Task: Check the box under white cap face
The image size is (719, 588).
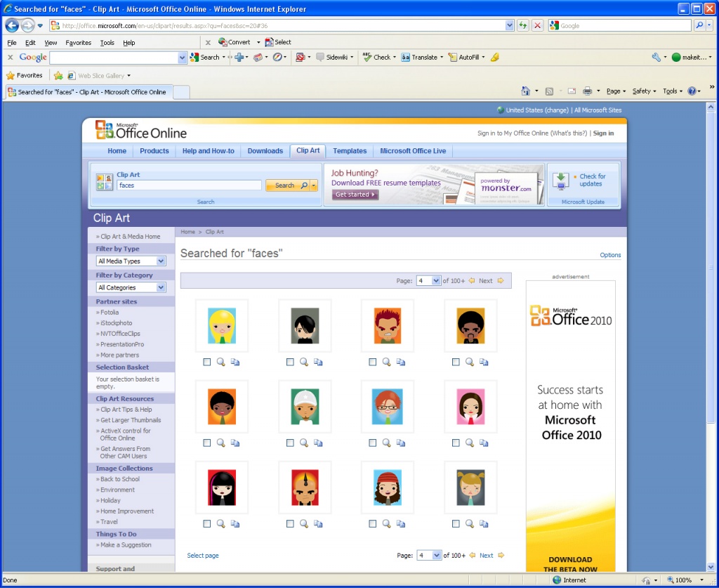Action: pos(290,443)
